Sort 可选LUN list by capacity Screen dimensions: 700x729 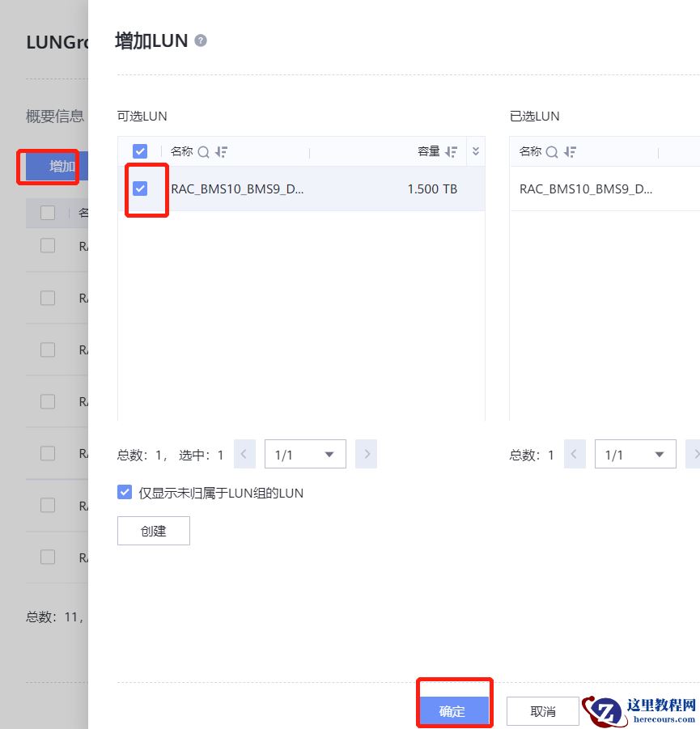click(x=452, y=151)
